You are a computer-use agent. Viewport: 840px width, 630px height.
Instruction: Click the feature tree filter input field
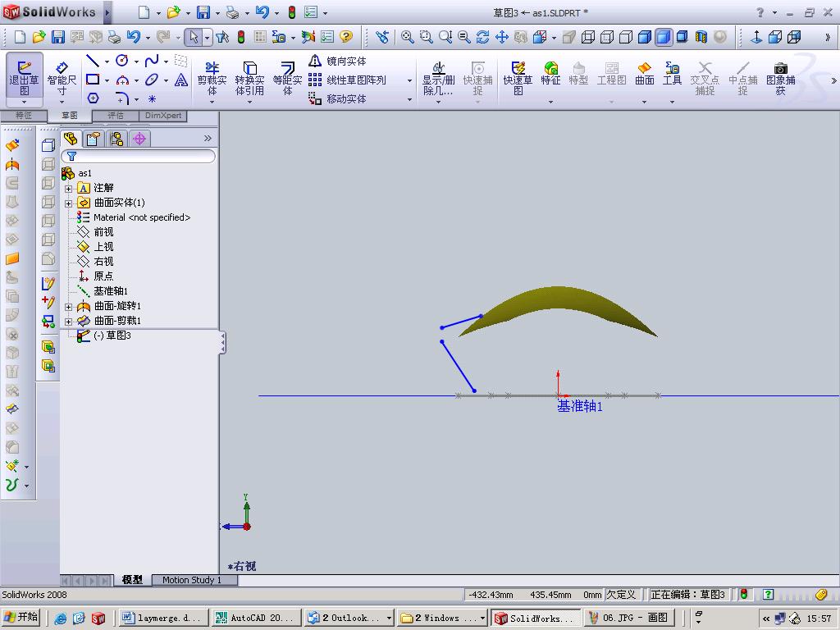click(x=138, y=157)
